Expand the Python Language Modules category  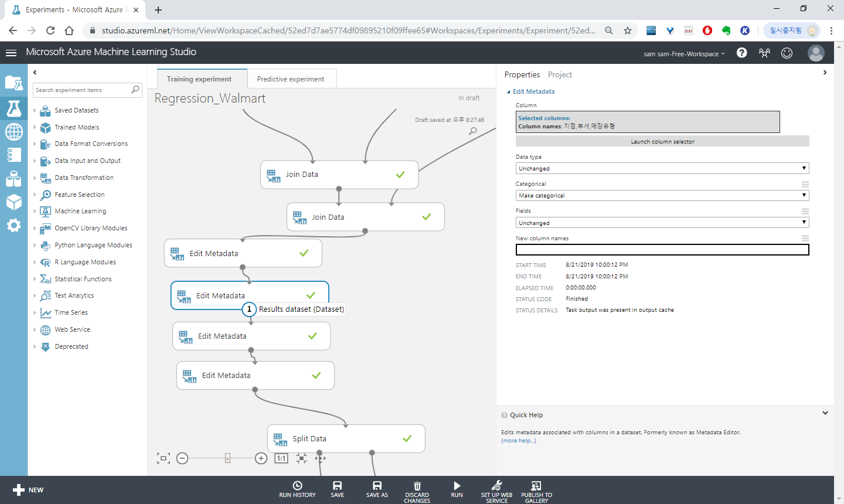tap(35, 245)
